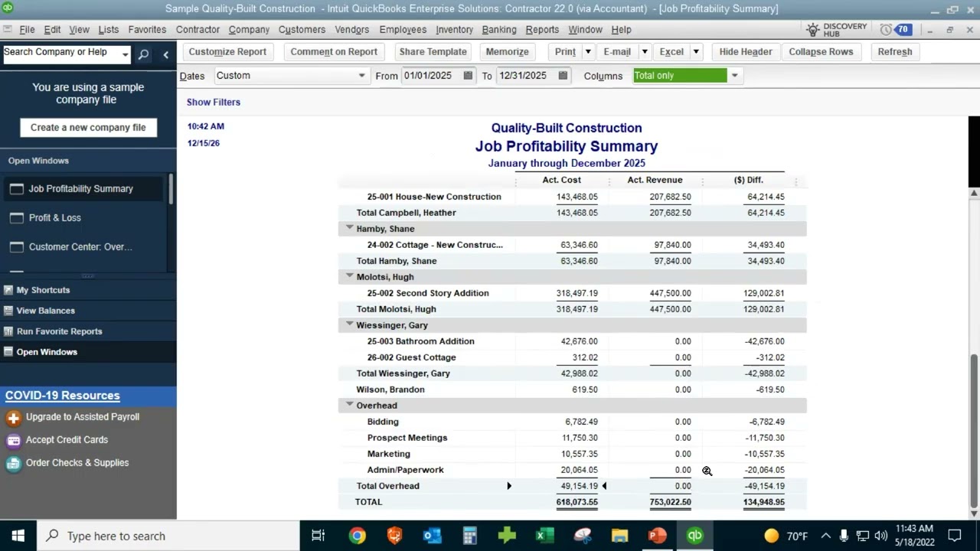Open Excel from the Windows taskbar
Viewport: 980px width, 551px height.
coord(544,536)
